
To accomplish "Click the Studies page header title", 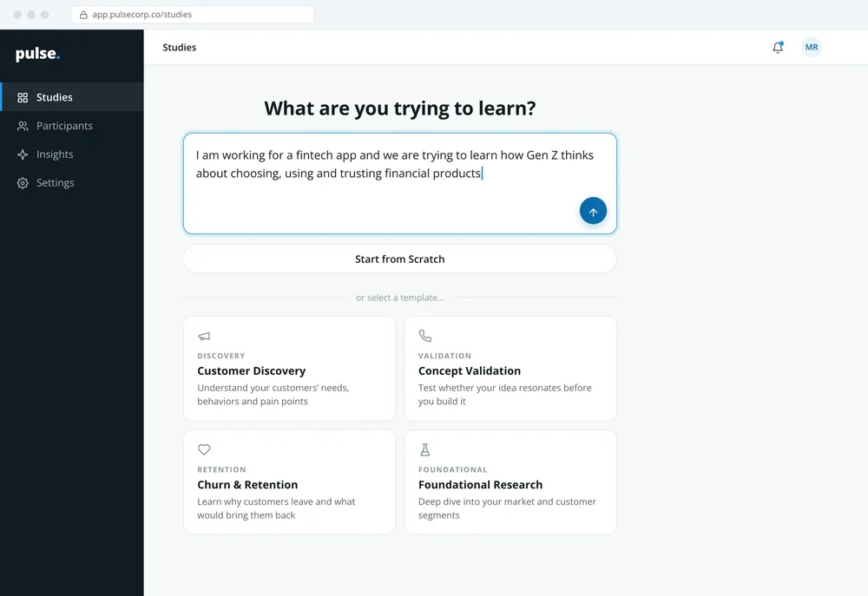I will click(180, 48).
